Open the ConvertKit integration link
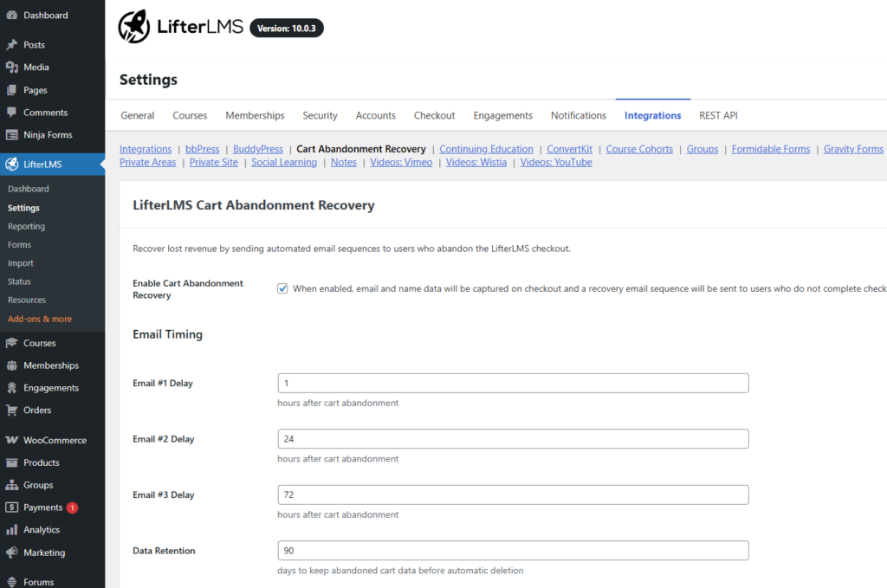Viewport: 887px width, 588px height. pos(570,149)
